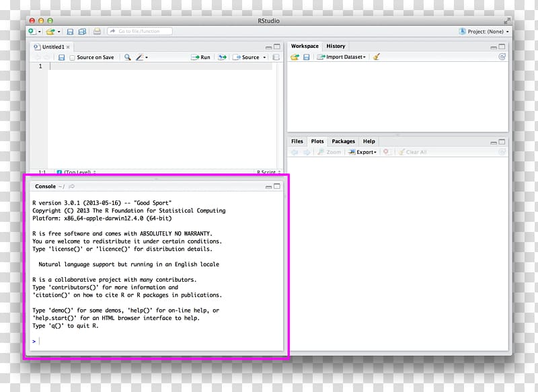
Task: Click the next plot arrow
Action: (x=307, y=152)
